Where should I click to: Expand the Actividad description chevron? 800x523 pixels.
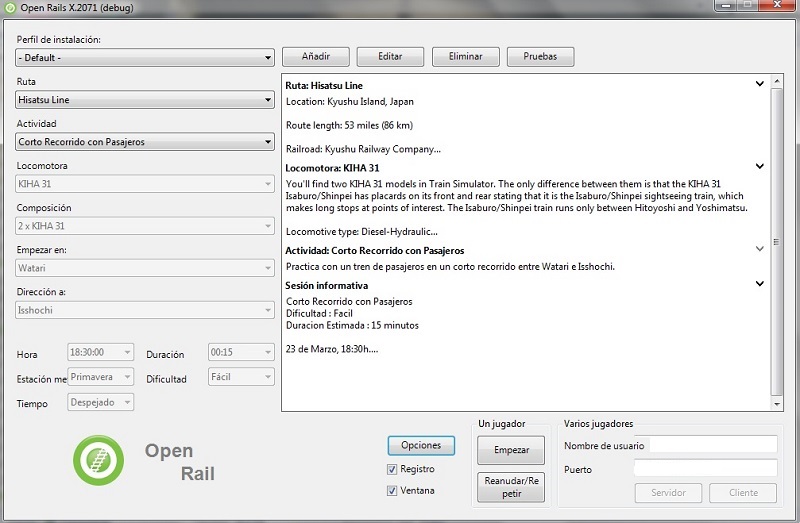760,249
